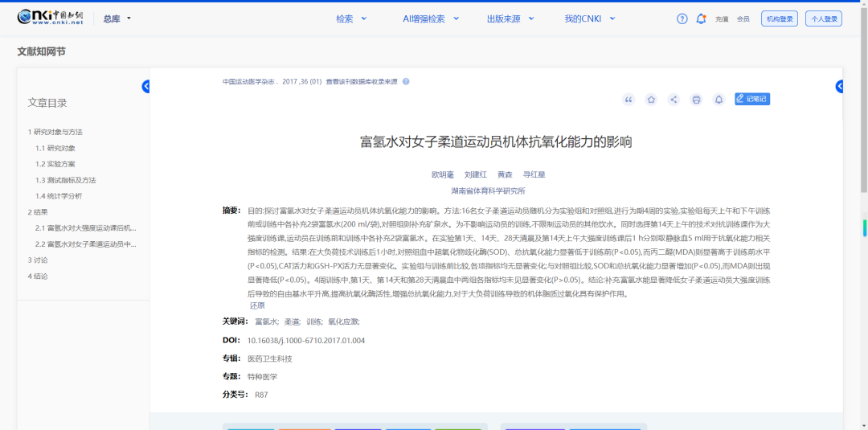The width and height of the screenshot is (868, 430).
Task: Print the article using printer icon
Action: click(696, 100)
